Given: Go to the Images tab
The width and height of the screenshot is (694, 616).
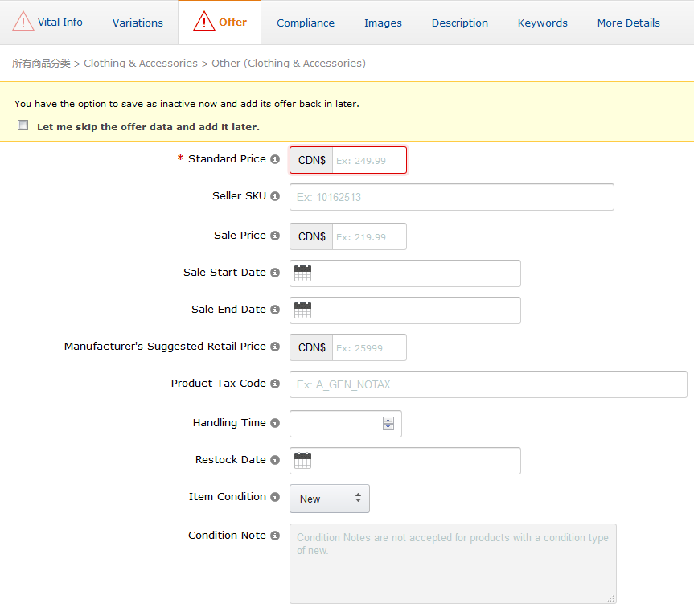Looking at the screenshot, I should coord(383,23).
